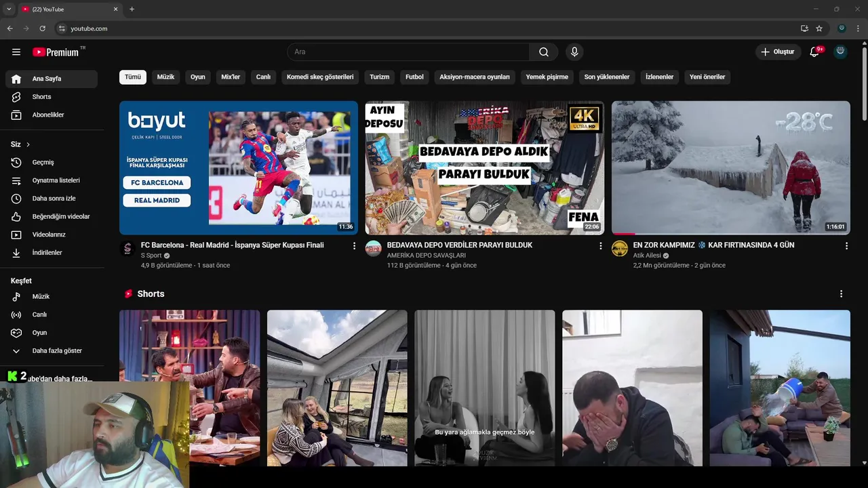Select the Yeni öneriler chip
The height and width of the screenshot is (488, 868).
(707, 77)
